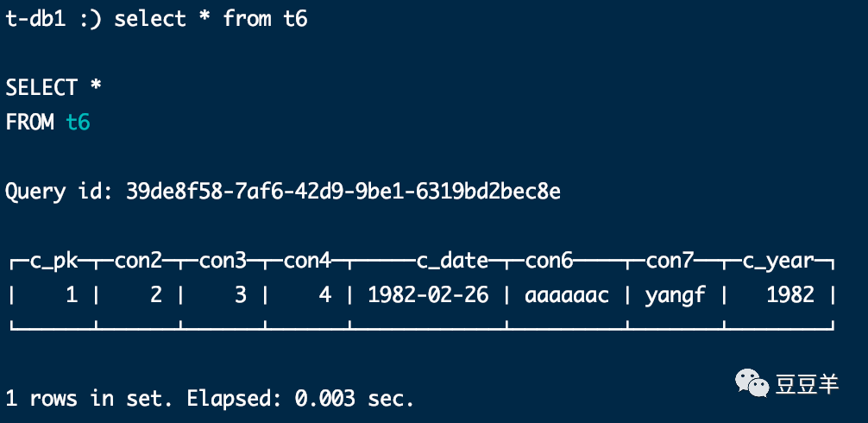Click the yangf value cell
868x423 pixels.
pos(676,295)
